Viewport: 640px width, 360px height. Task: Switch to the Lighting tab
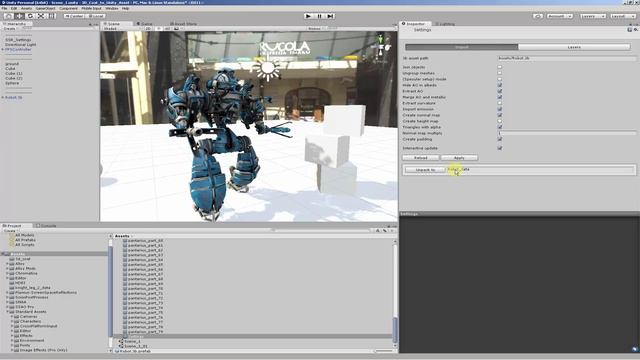(445, 24)
